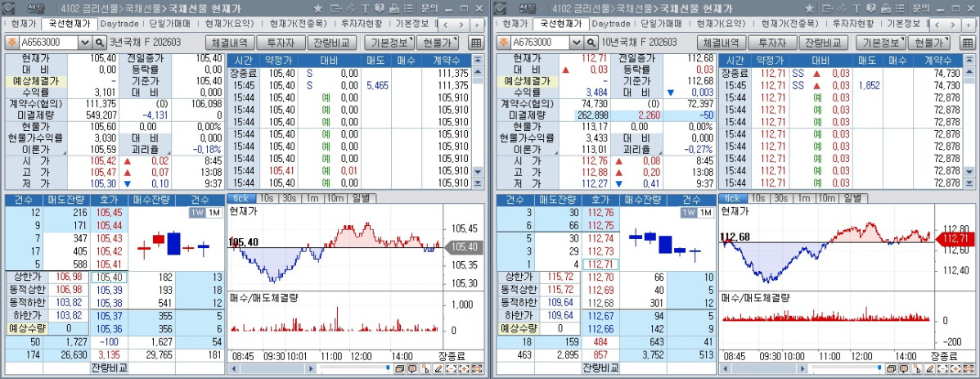This screenshot has height=379, width=980.
Task: Expand the 기본정보 dropdown button in the 10년국채 window
Action: coord(881,43)
